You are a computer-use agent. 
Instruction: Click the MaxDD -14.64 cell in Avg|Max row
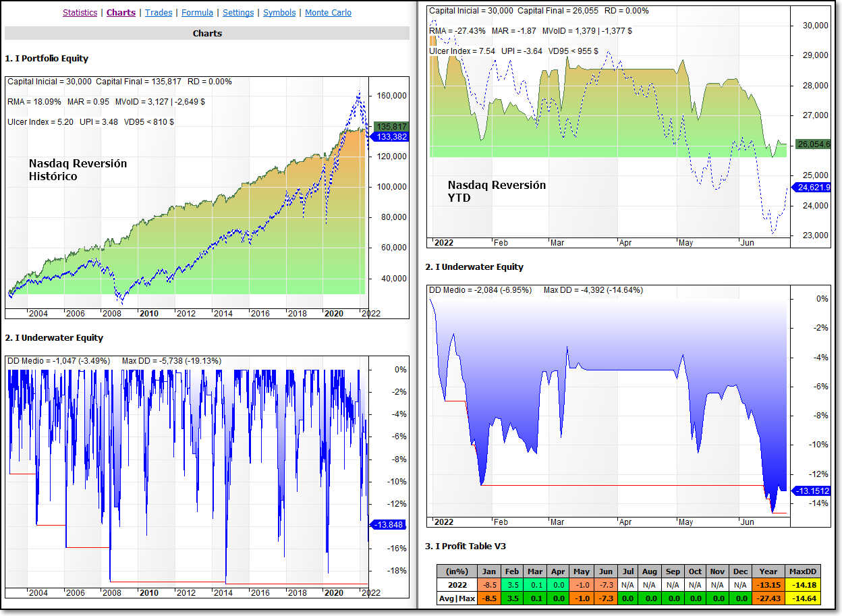[803, 598]
